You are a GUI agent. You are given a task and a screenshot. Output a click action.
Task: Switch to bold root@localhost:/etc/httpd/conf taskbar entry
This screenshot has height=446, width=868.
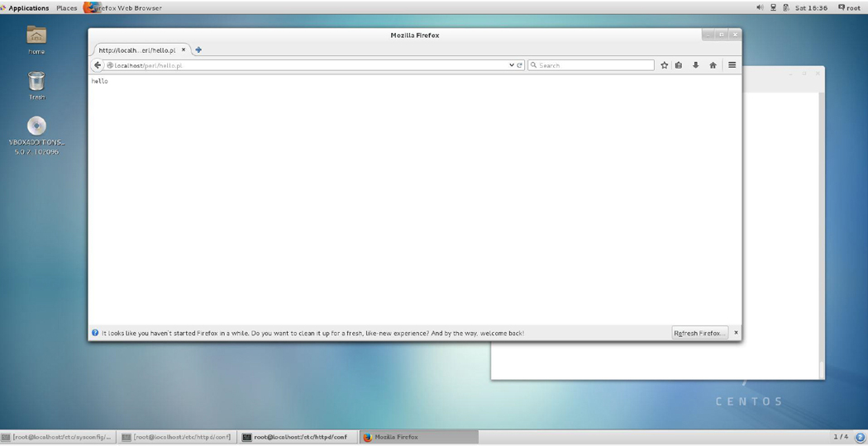tap(296, 437)
